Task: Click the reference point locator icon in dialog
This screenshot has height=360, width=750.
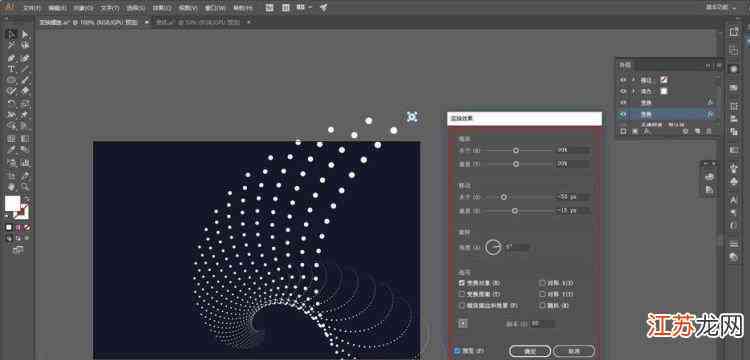Action: click(463, 324)
